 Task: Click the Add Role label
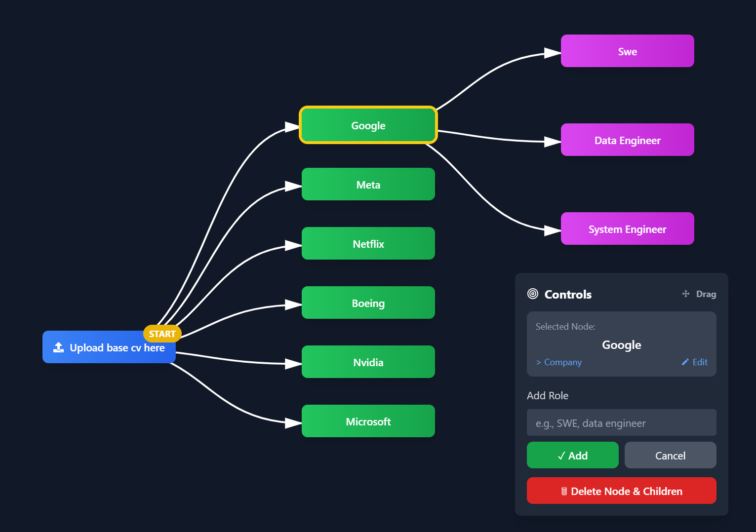548,395
